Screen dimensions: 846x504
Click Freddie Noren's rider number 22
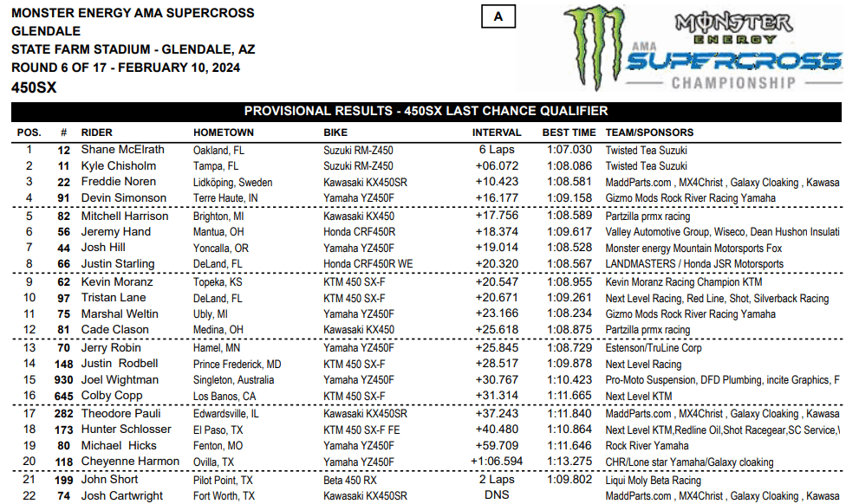point(63,182)
